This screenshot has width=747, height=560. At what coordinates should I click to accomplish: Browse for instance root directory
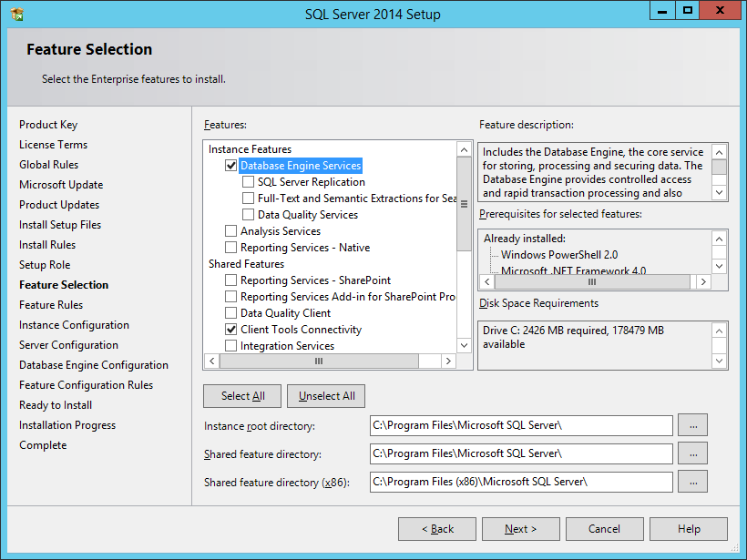[x=693, y=425]
